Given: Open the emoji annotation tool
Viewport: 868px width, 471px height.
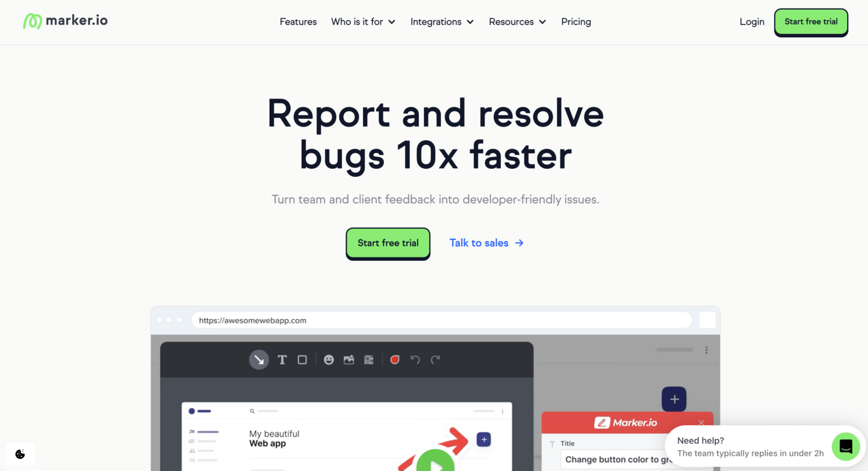Looking at the screenshot, I should 329,360.
